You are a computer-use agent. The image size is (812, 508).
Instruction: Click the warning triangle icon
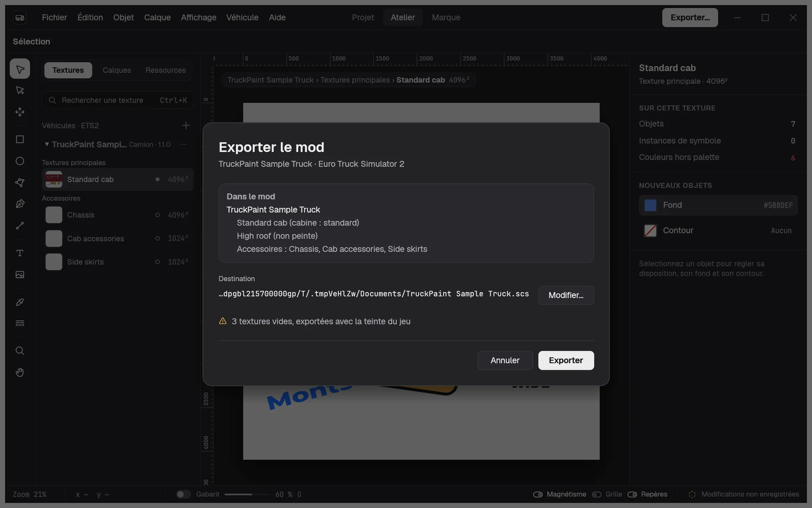(x=223, y=321)
